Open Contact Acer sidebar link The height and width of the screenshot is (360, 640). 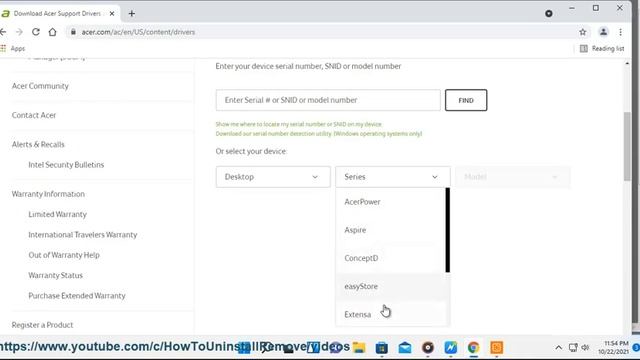pyautogui.click(x=34, y=115)
